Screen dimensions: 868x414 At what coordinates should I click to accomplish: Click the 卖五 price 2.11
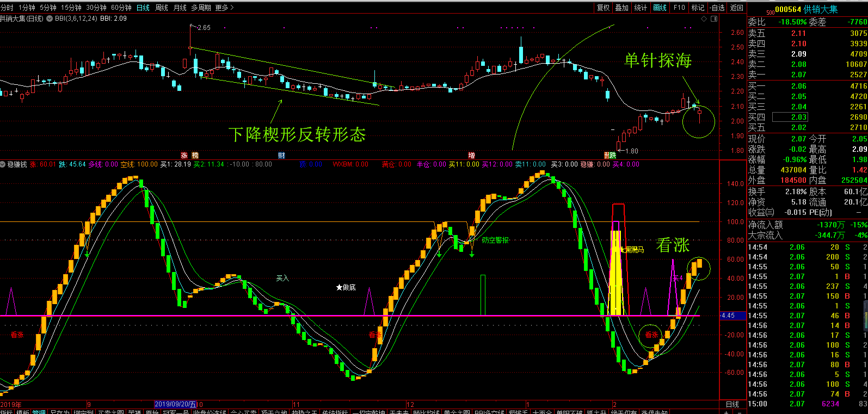[798, 33]
